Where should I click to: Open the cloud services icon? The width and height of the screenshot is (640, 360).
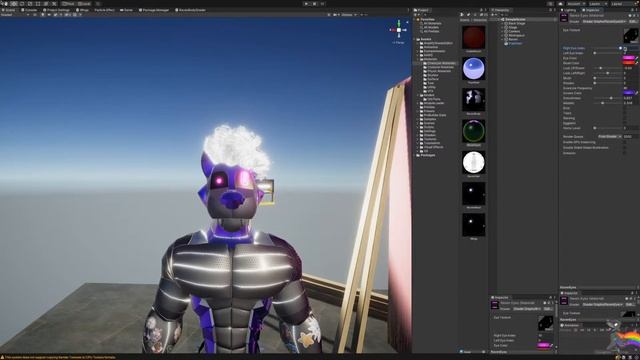561,4
